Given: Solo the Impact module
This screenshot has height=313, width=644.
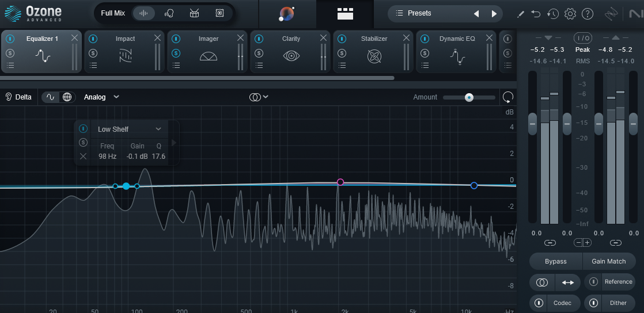Looking at the screenshot, I should pos(93,53).
